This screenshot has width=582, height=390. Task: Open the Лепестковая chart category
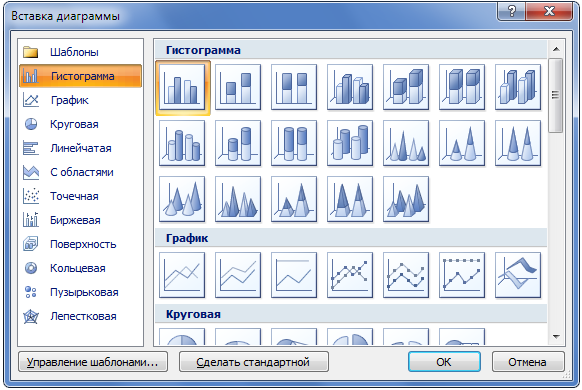pyautogui.click(x=81, y=316)
